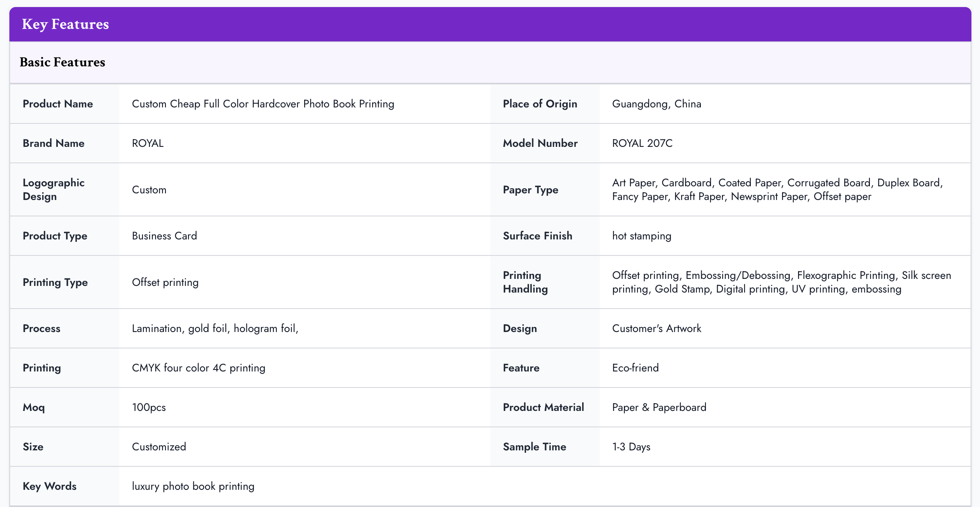
Task: Click the luxury photo book printing keywords
Action: point(193,486)
